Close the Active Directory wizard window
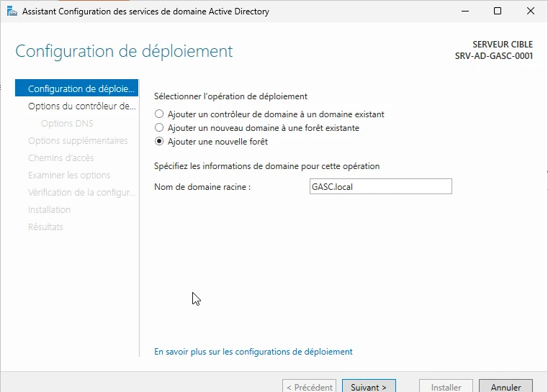Image resolution: width=548 pixels, height=392 pixels. [x=531, y=12]
